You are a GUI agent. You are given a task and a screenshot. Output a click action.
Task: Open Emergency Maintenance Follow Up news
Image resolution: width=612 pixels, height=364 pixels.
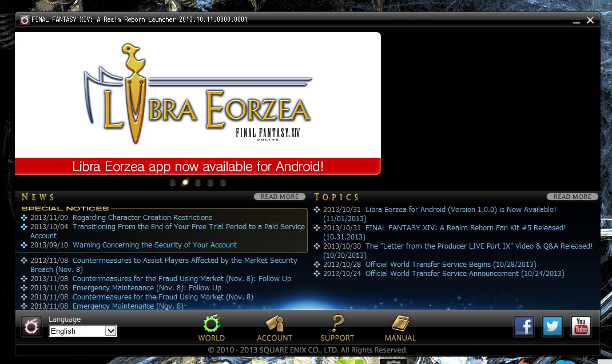click(147, 287)
